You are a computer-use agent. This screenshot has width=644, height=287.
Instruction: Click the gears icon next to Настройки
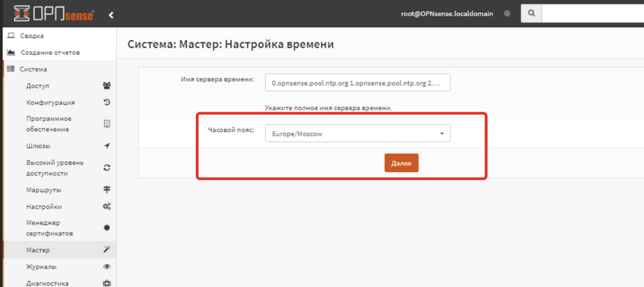point(107,206)
